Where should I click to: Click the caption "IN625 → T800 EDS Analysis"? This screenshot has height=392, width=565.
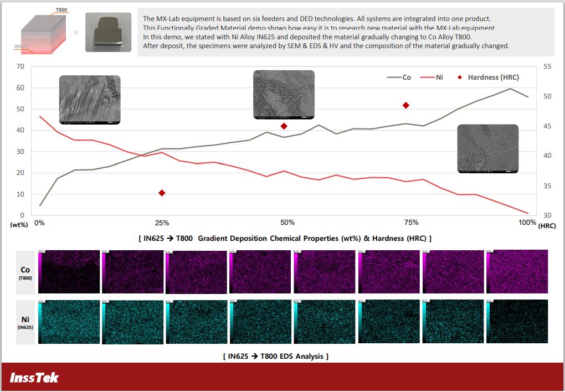[x=276, y=357]
